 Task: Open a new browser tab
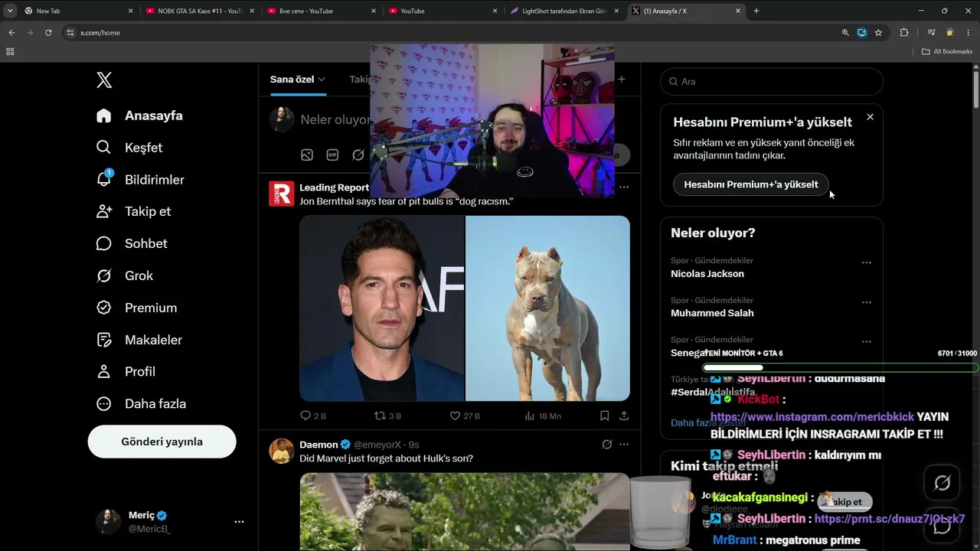(x=756, y=11)
